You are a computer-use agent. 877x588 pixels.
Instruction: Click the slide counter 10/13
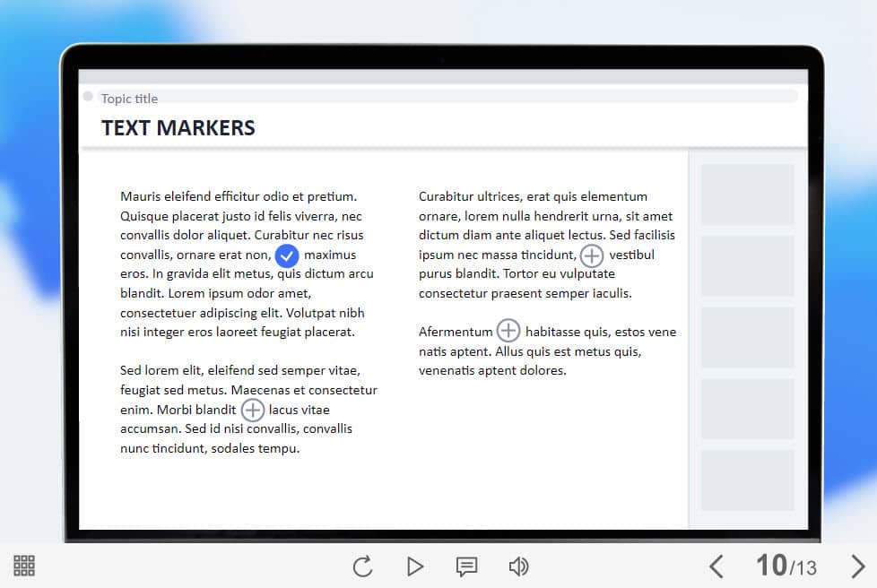pyautogui.click(x=786, y=566)
